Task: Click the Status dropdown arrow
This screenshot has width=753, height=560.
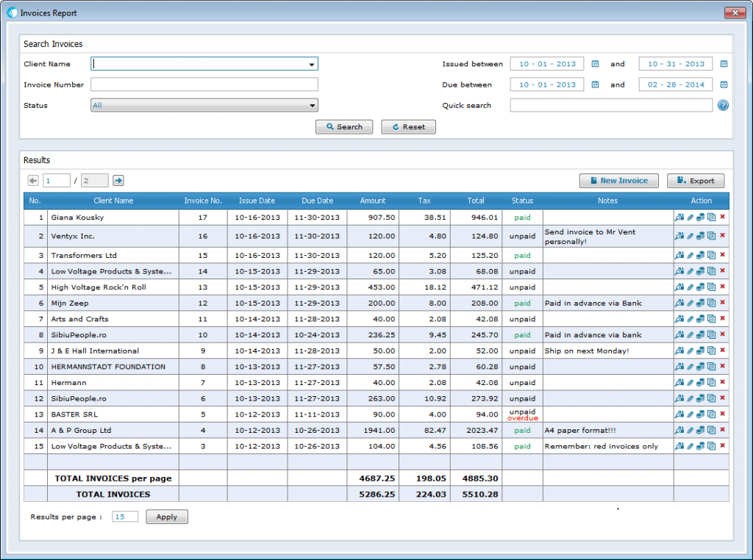Action: point(313,105)
